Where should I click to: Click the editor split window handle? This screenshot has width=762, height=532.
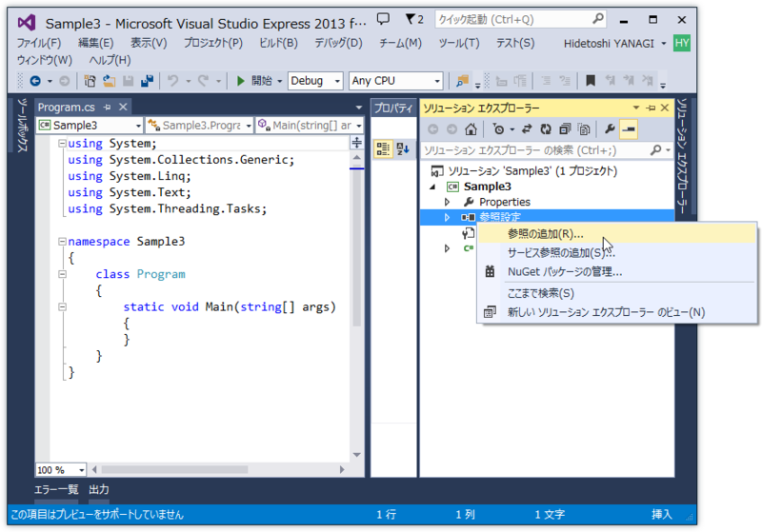[356, 142]
